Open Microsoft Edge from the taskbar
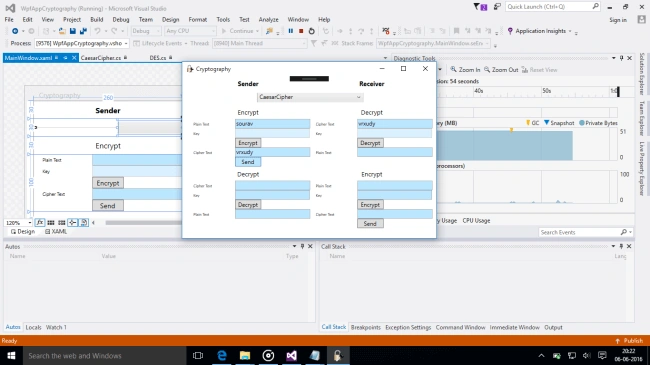Image resolution: width=650 pixels, height=365 pixels. pyautogui.click(x=222, y=355)
